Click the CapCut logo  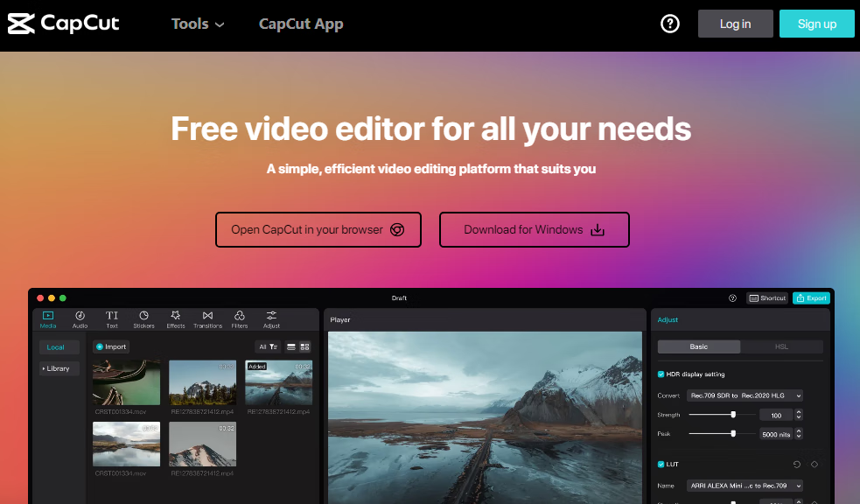(63, 24)
